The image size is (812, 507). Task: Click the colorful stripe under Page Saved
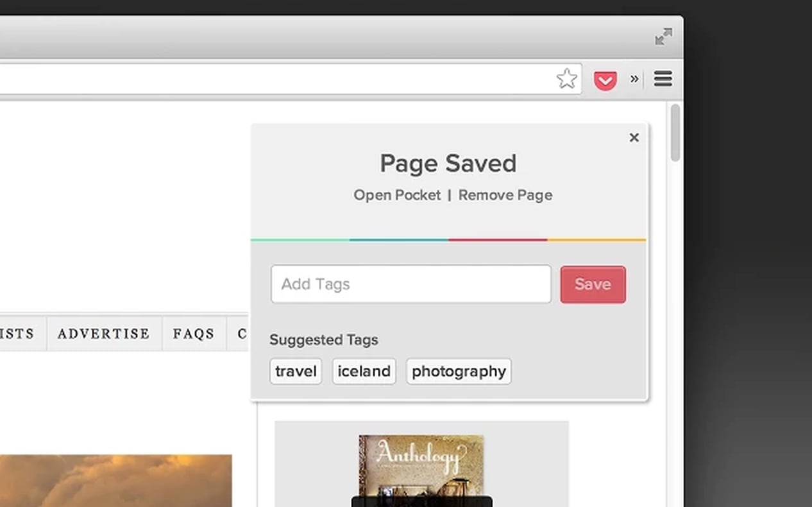coord(449,239)
